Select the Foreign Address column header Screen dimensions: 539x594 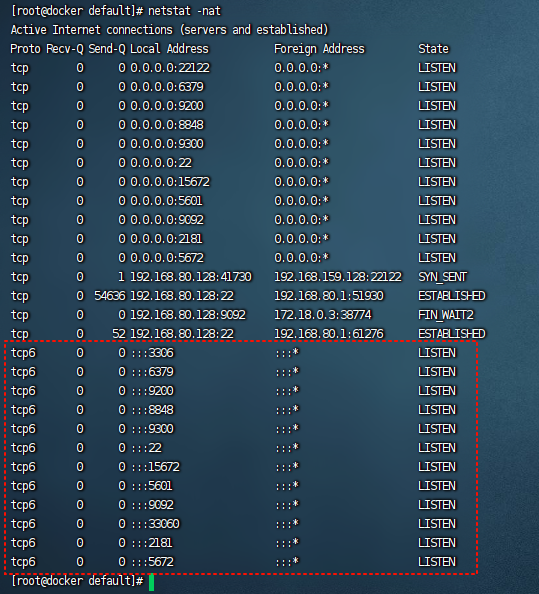pos(319,49)
